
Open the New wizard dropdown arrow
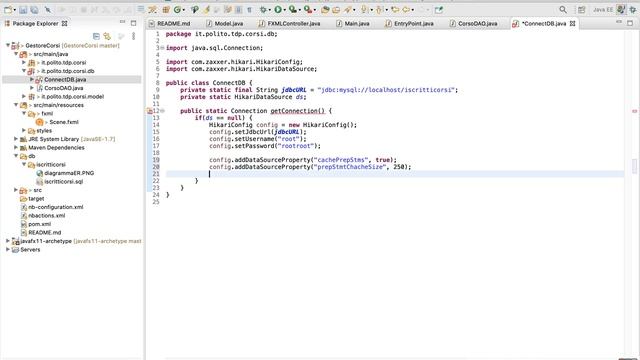tap(15, 10)
